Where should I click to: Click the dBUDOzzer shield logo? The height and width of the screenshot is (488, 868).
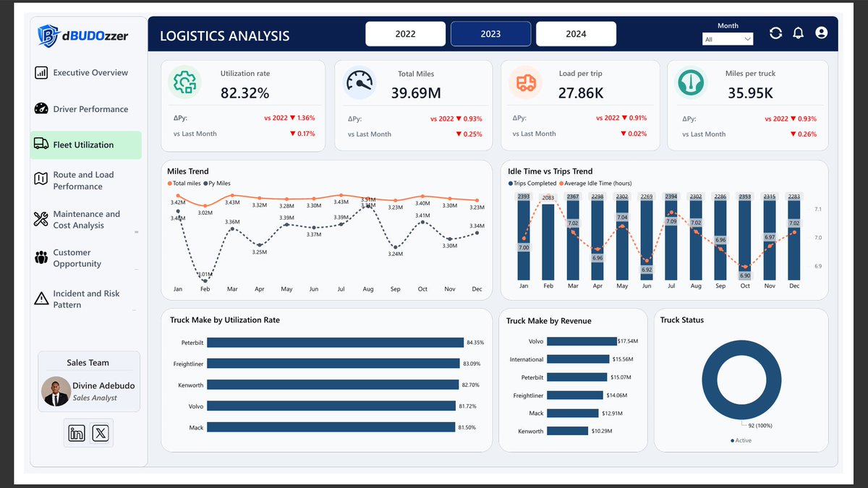(x=48, y=35)
